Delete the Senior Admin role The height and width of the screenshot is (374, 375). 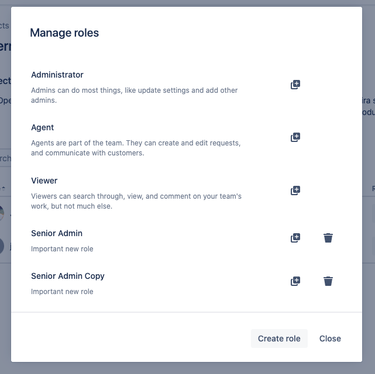point(328,238)
